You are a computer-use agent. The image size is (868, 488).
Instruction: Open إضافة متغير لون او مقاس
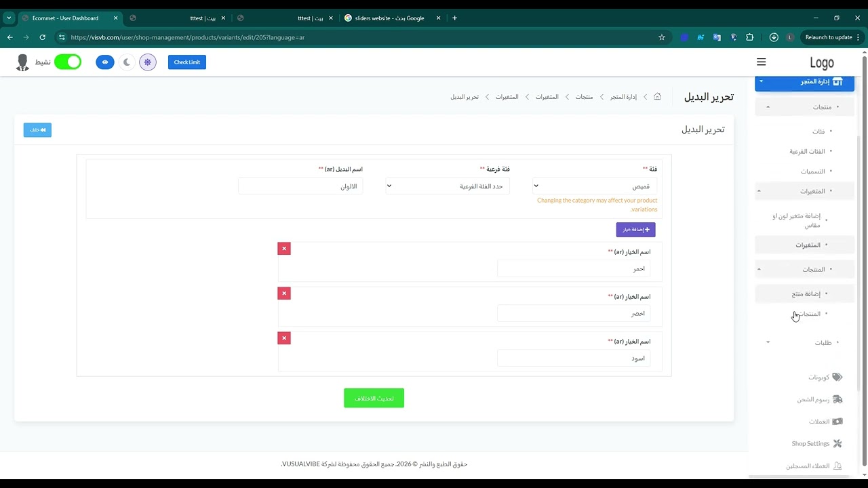click(796, 220)
